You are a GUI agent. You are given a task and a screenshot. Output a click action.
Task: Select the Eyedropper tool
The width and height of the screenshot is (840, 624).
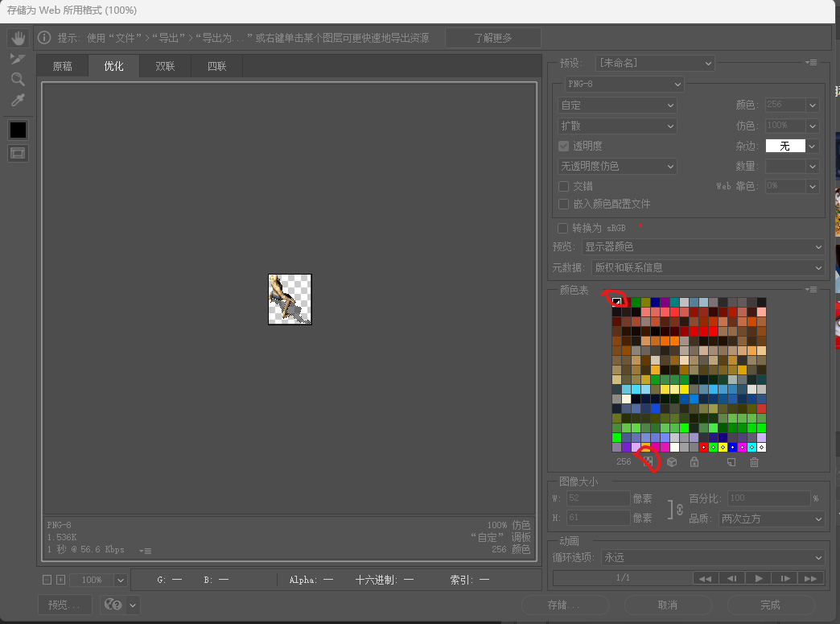[18, 100]
